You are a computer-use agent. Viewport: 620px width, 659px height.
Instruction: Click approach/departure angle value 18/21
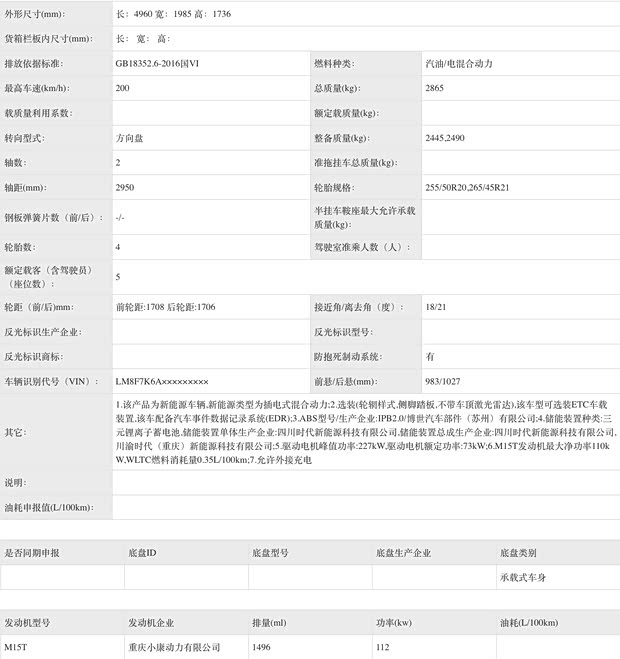point(435,307)
